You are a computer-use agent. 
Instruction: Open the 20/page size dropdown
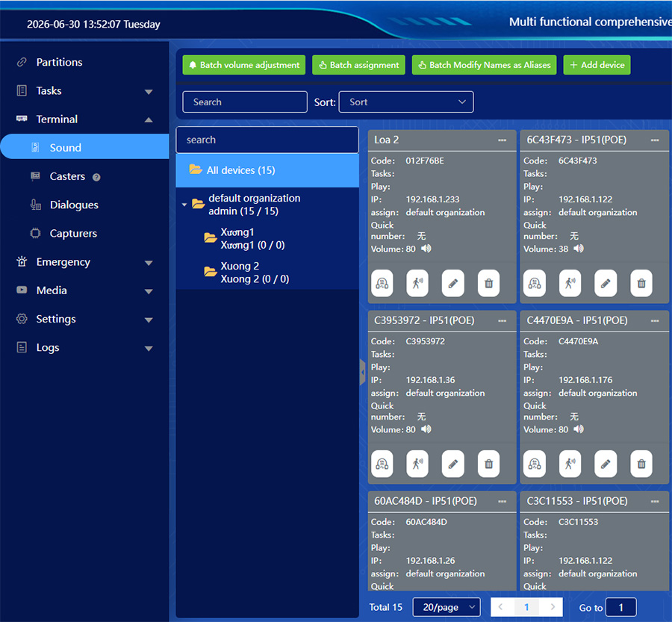tap(447, 607)
